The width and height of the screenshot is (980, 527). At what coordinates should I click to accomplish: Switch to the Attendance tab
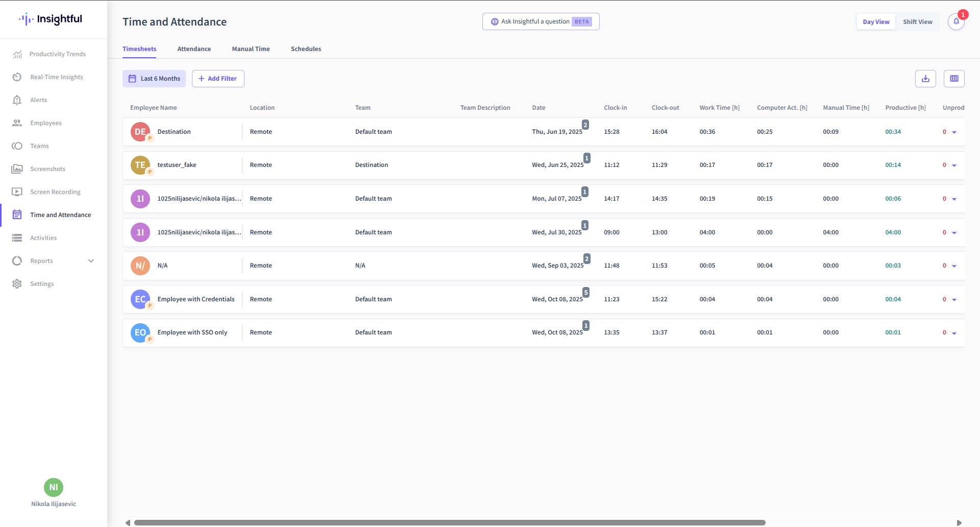pyautogui.click(x=194, y=49)
